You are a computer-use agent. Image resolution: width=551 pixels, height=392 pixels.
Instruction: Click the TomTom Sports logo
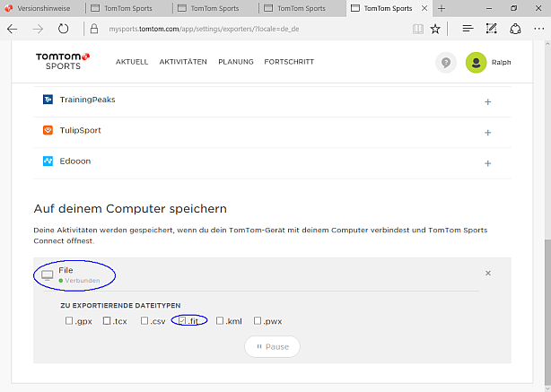(x=63, y=62)
